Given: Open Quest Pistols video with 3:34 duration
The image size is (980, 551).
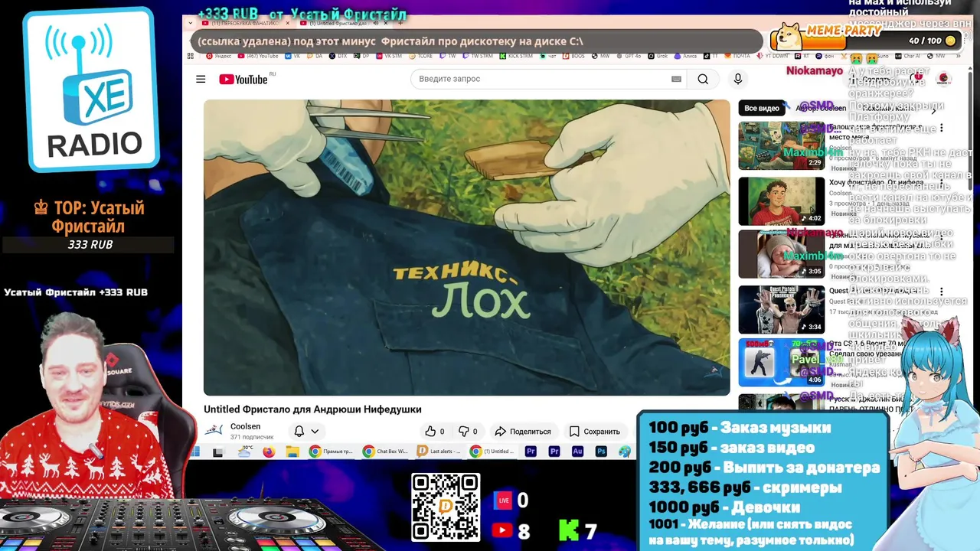Looking at the screenshot, I should click(x=781, y=309).
